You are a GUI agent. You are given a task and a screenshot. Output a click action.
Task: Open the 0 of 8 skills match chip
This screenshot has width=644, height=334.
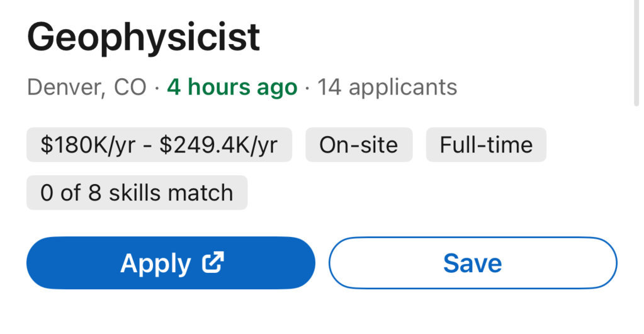click(x=137, y=192)
